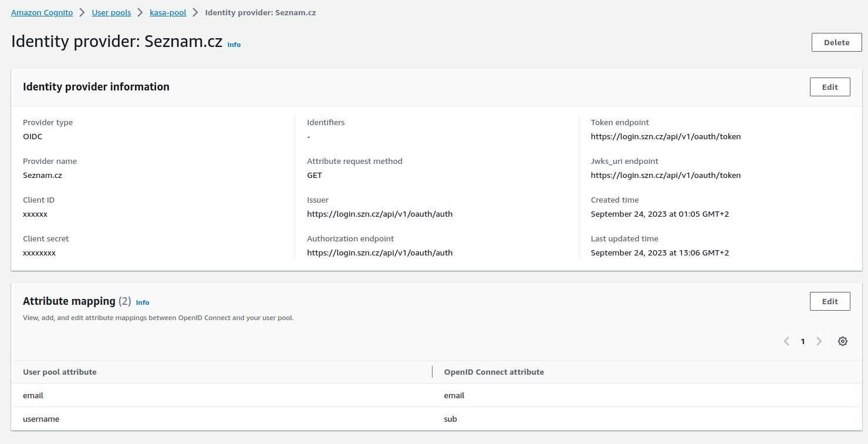The height and width of the screenshot is (444, 868).
Task: Open Info link next to Identity provider title
Action: tap(234, 45)
